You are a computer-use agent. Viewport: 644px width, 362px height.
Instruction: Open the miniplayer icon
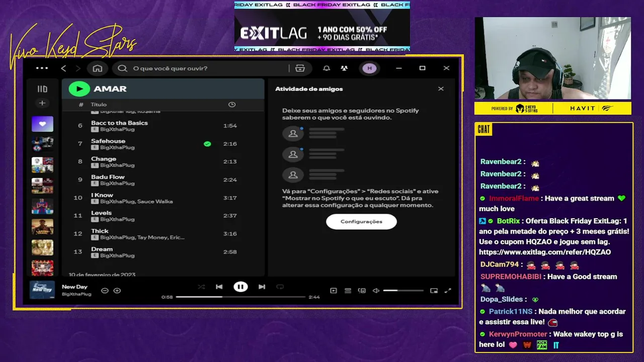(x=434, y=291)
